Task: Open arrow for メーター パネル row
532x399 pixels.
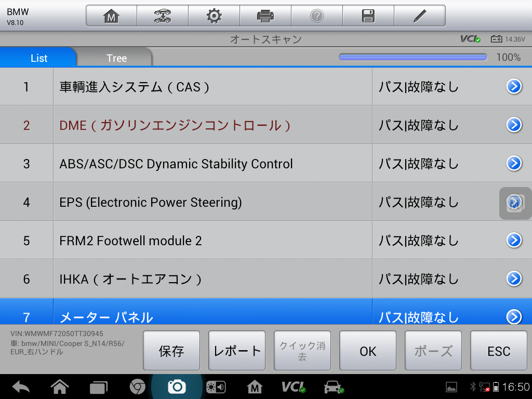Action: pos(514,316)
